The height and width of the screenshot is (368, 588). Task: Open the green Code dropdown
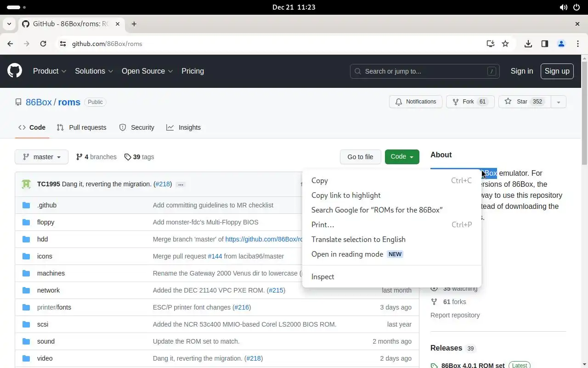tap(402, 157)
